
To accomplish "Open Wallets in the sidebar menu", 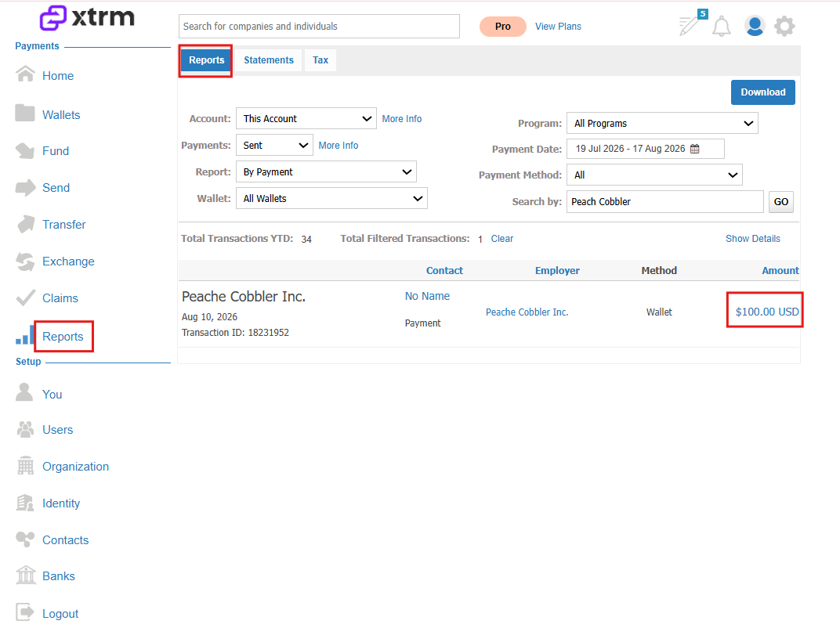I will tap(61, 115).
